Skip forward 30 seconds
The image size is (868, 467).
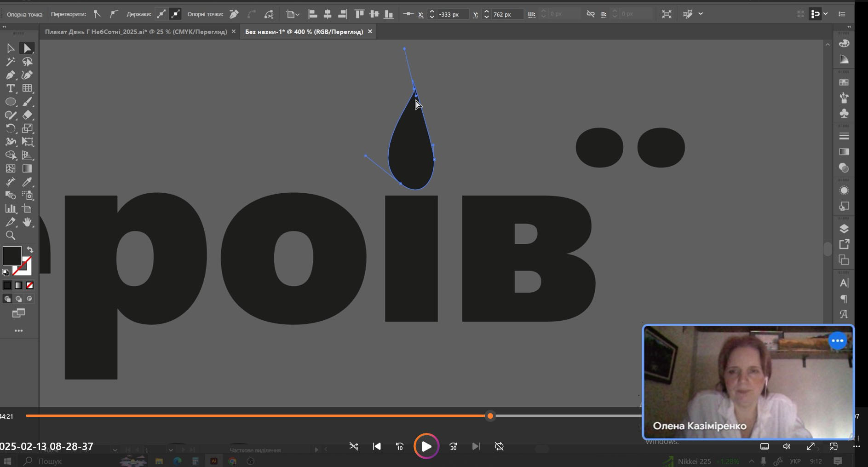453,446
